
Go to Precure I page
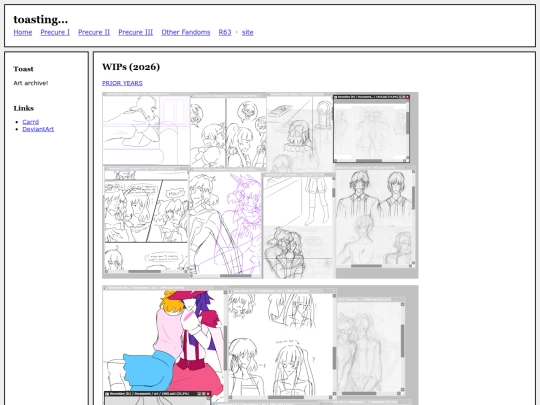[x=55, y=32]
